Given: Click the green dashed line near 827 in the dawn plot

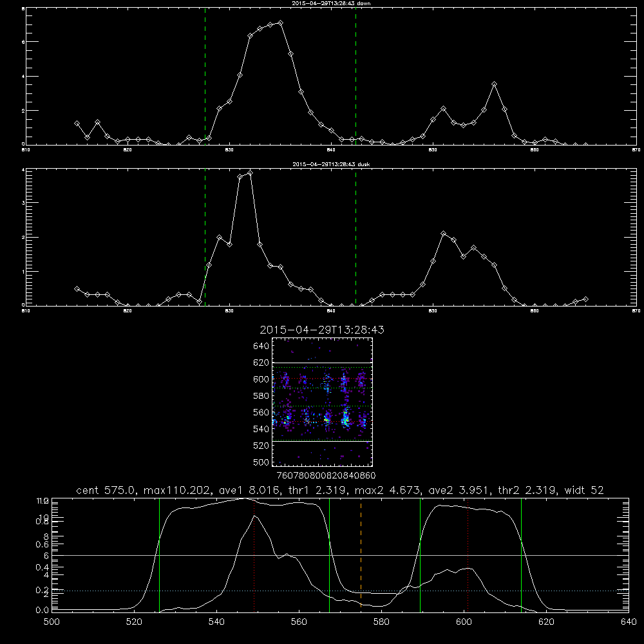Looking at the screenshot, I should pyautogui.click(x=205, y=76).
